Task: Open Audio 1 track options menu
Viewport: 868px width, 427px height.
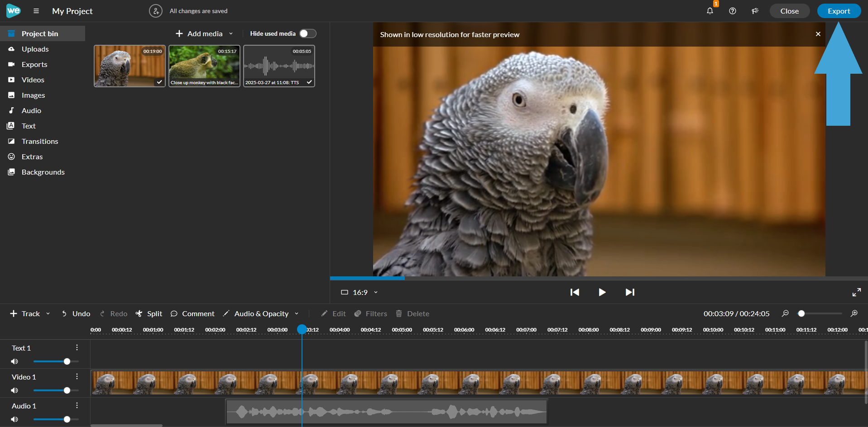Action: click(x=77, y=405)
